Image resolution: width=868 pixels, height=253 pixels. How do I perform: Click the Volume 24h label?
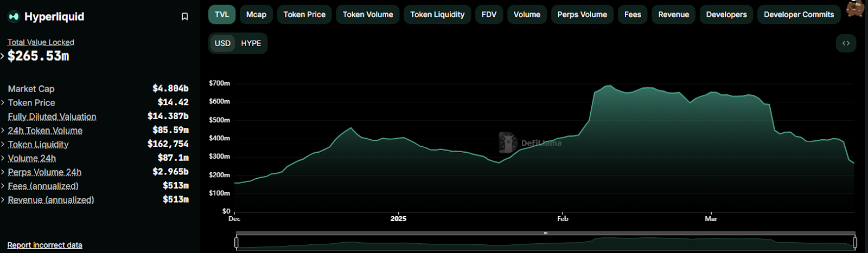coord(32,158)
